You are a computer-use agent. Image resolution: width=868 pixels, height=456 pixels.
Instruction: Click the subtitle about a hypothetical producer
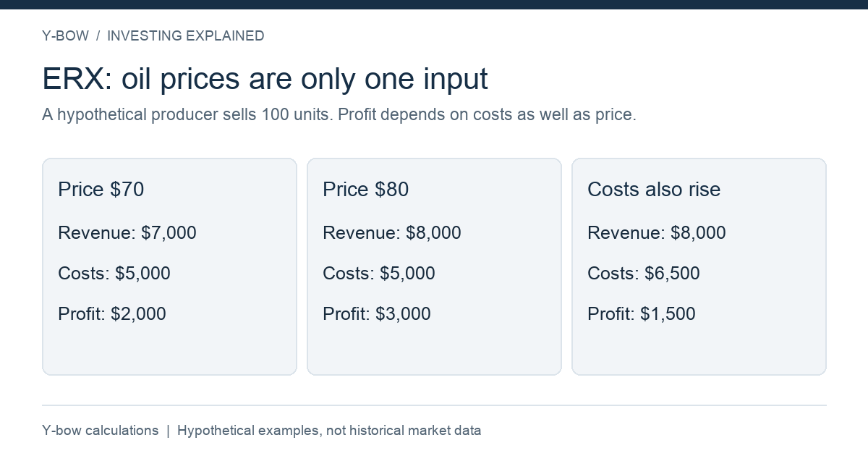pos(339,115)
